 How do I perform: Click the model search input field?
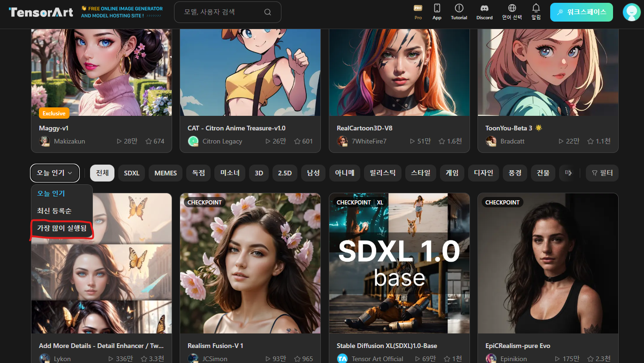point(227,12)
